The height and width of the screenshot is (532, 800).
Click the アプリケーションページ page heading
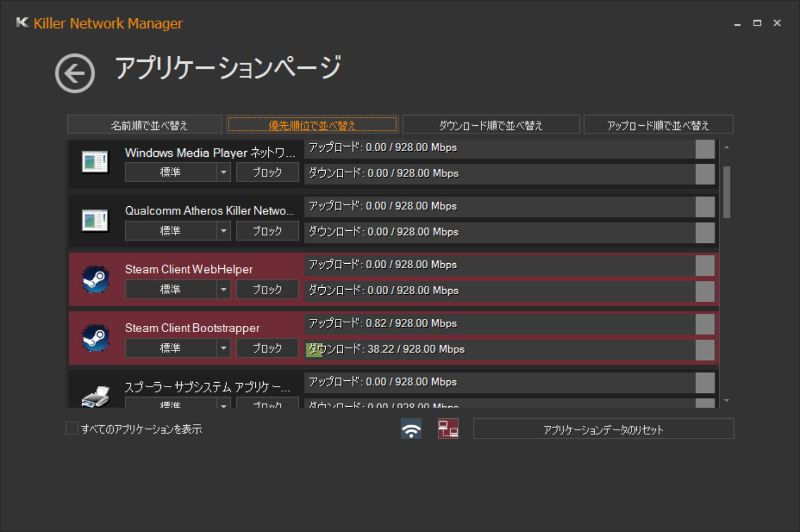(x=228, y=68)
